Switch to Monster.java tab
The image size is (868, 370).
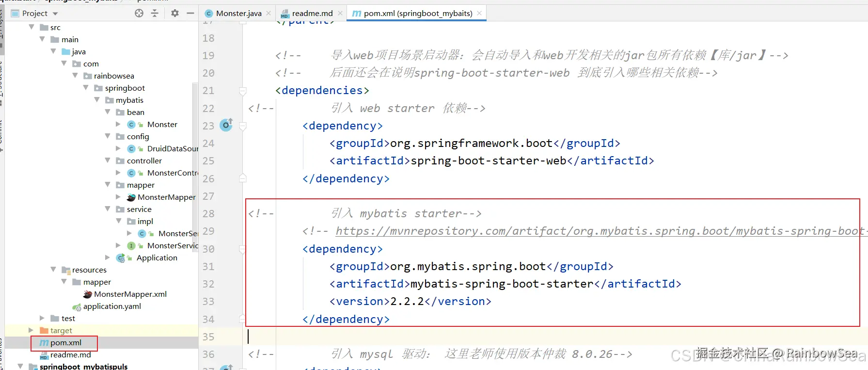coord(238,14)
